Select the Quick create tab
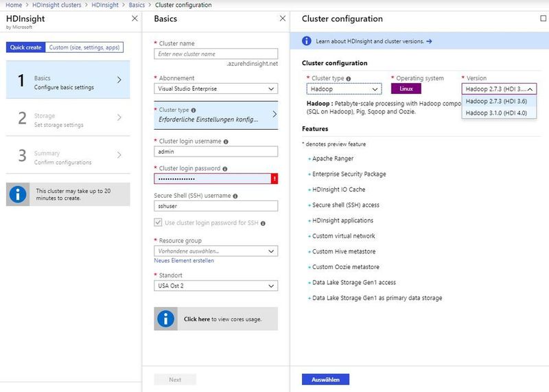This screenshot has width=549, height=392. [25, 47]
